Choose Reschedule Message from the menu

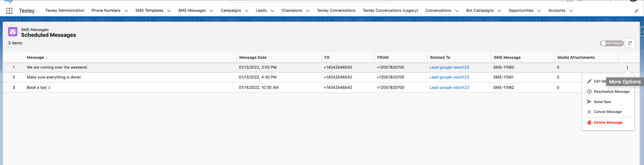click(608, 91)
